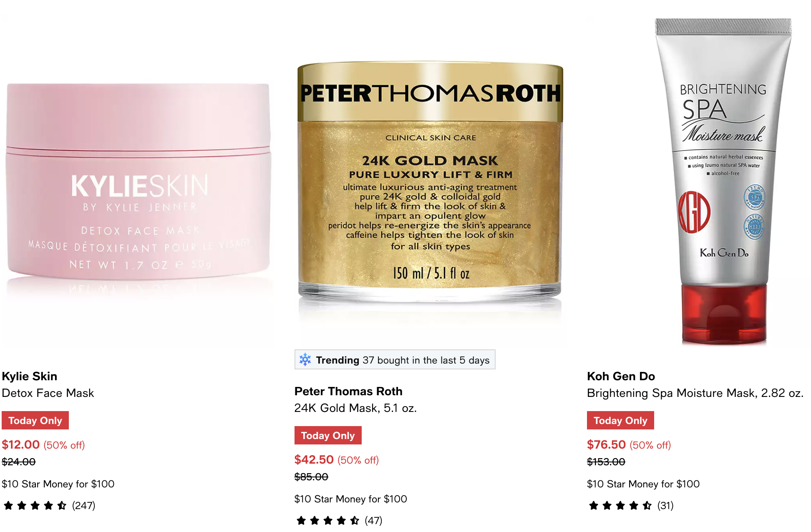
Task: Open the Kylie Skin brand link
Action: [x=30, y=376]
